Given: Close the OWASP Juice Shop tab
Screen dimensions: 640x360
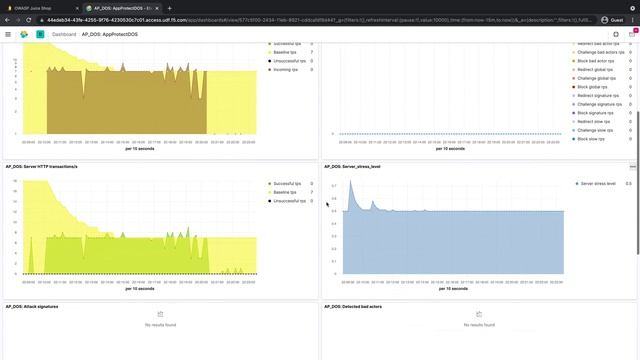Looking at the screenshot, I should click(x=77, y=8).
